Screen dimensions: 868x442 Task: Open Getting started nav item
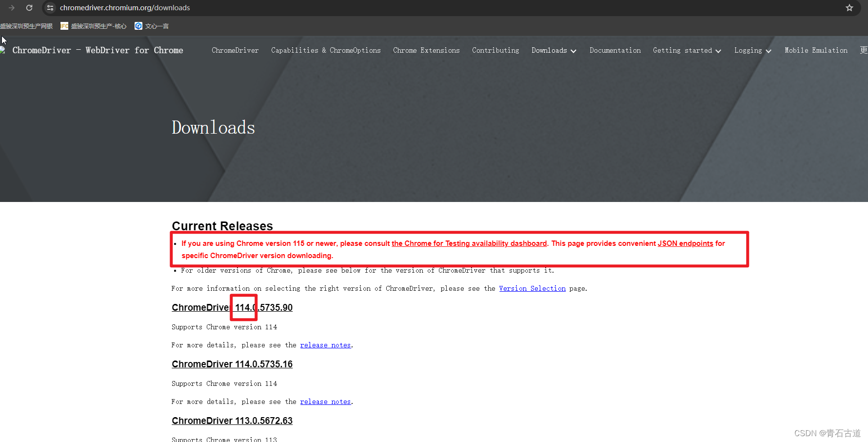tap(682, 50)
